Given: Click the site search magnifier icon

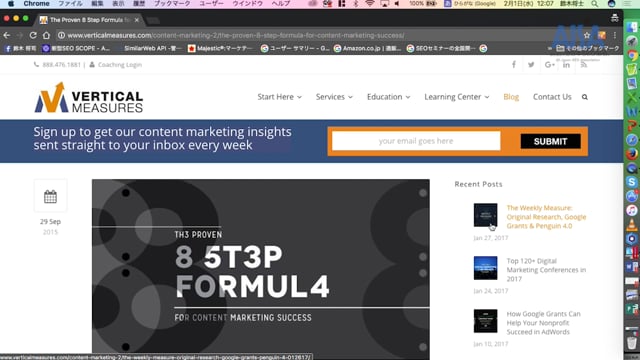Looking at the screenshot, I should 585,97.
